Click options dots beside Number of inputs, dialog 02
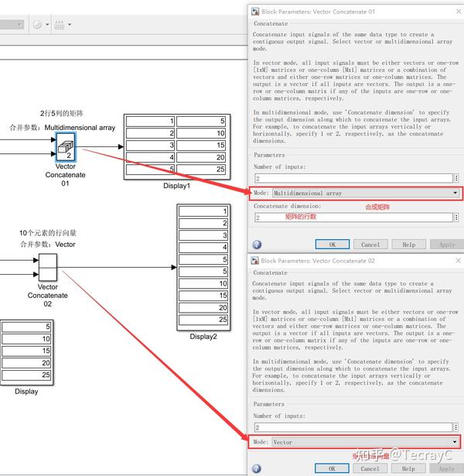The height and width of the screenshot is (476, 464). [x=455, y=427]
